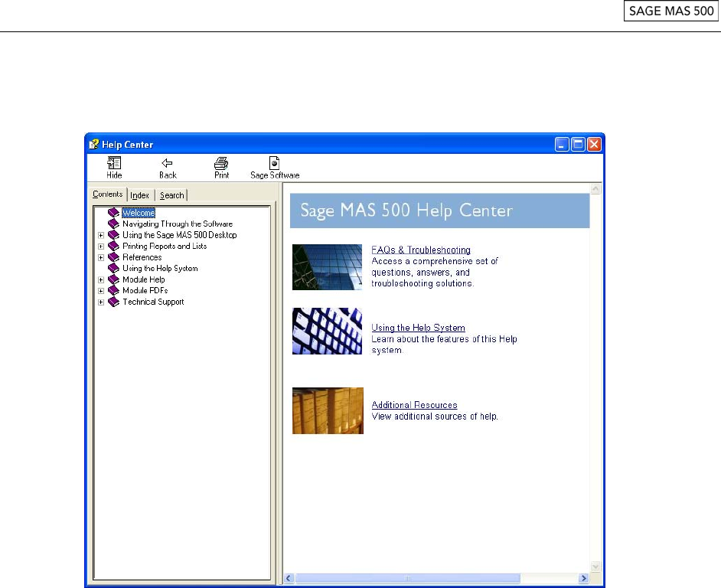
Task: Select Using the Help System tree item
Action: click(x=160, y=268)
